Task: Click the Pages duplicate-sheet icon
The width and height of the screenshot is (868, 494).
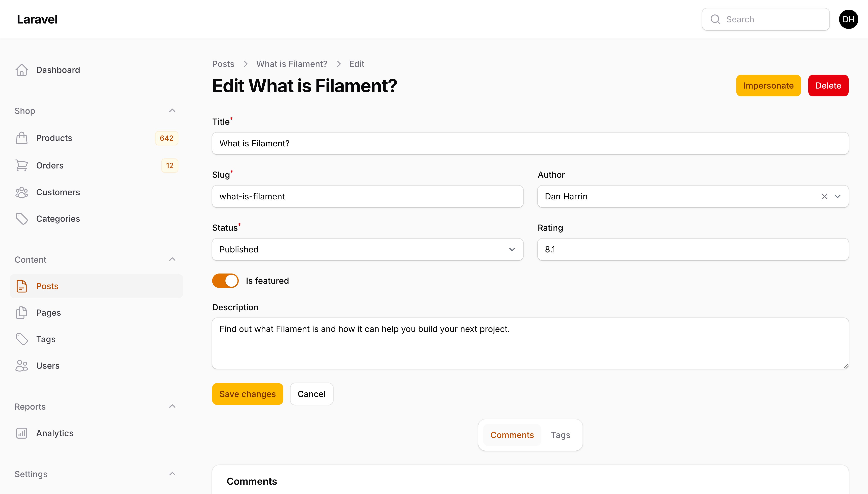Action: coord(21,313)
